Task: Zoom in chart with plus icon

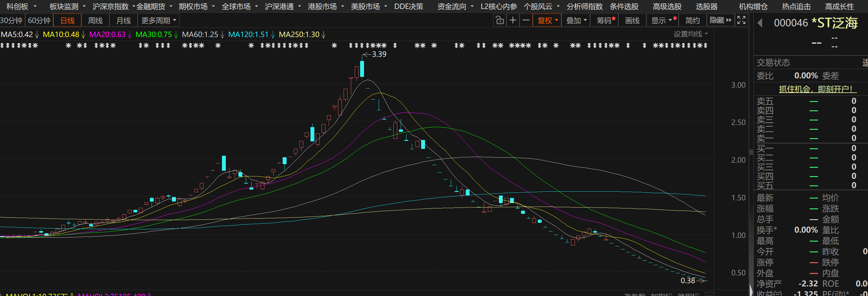Action: [x=512, y=21]
